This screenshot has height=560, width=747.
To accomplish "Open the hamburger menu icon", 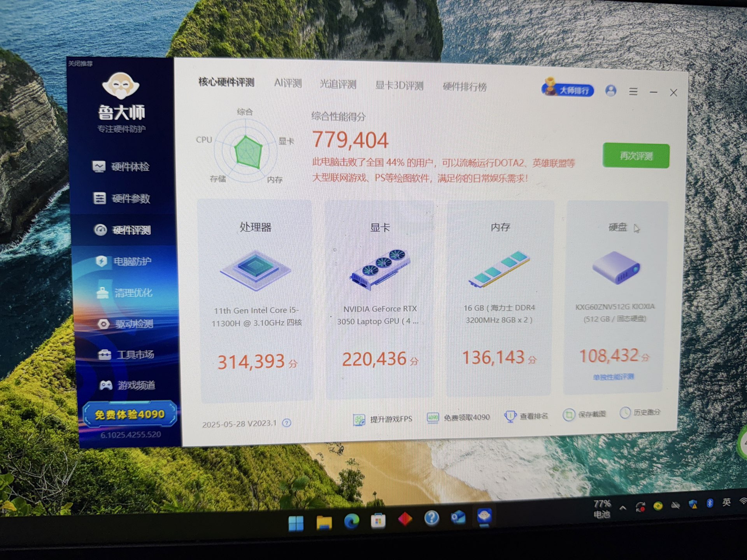I will pyautogui.click(x=633, y=92).
